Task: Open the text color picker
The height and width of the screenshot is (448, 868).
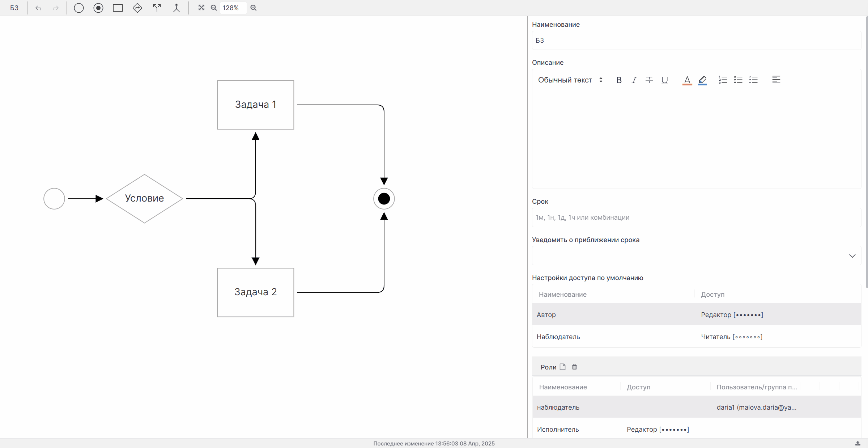Action: pyautogui.click(x=687, y=80)
